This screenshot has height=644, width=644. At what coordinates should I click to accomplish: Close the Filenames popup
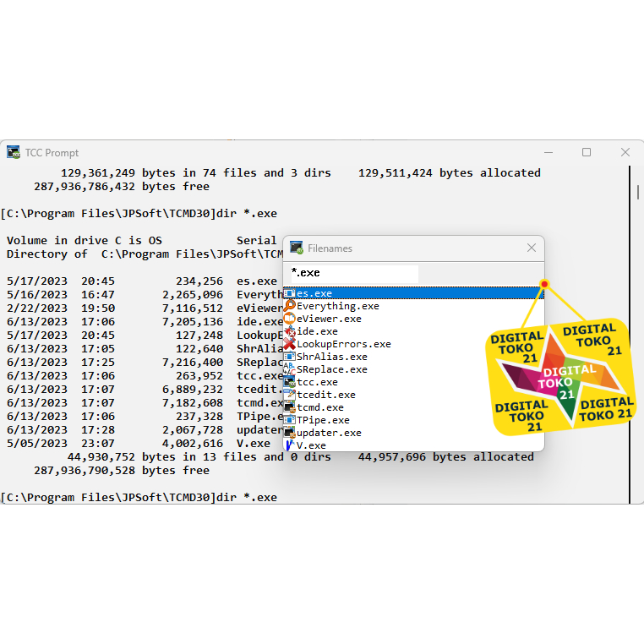[x=532, y=248]
